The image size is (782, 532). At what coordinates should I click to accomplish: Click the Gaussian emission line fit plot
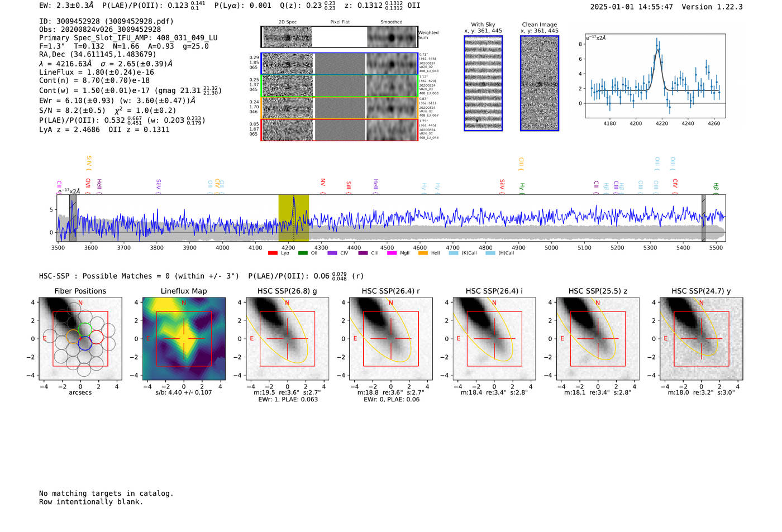[655, 76]
